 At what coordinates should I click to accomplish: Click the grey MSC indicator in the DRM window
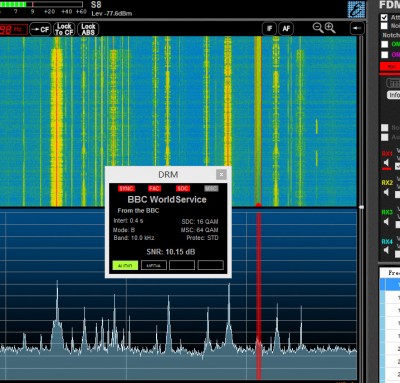[x=211, y=189]
